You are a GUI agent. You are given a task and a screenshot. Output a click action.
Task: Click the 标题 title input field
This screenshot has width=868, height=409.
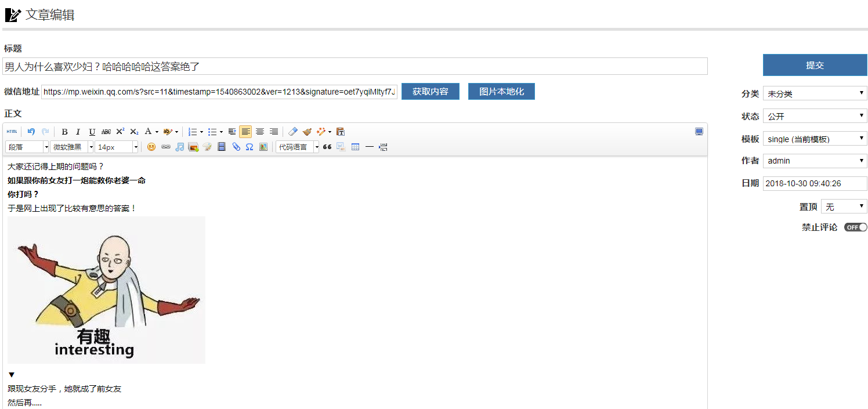coord(355,66)
